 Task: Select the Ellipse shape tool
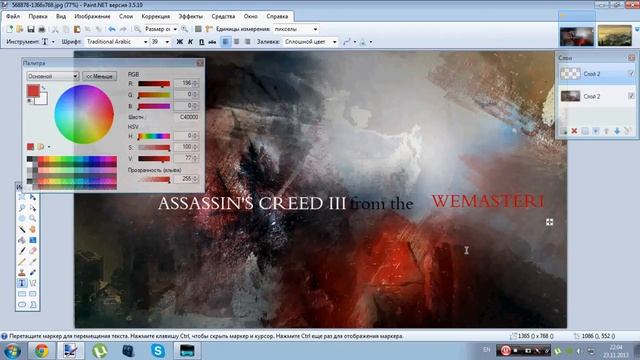pyautogui.click(x=22, y=304)
